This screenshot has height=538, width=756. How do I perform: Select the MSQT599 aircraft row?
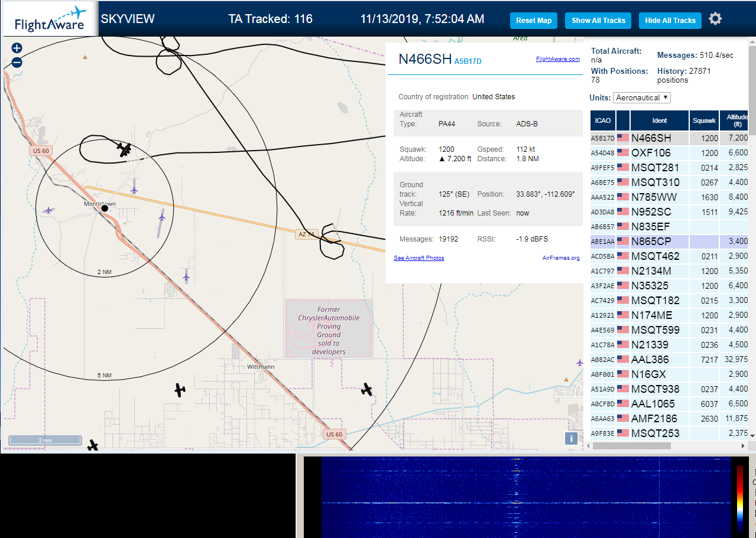[669, 330]
